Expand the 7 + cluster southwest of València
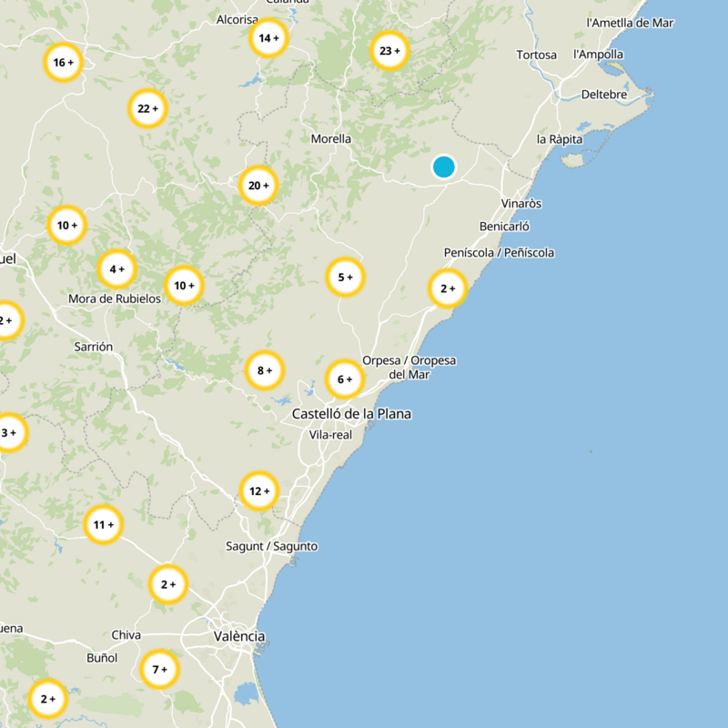Viewport: 728px width, 728px height. [x=160, y=670]
